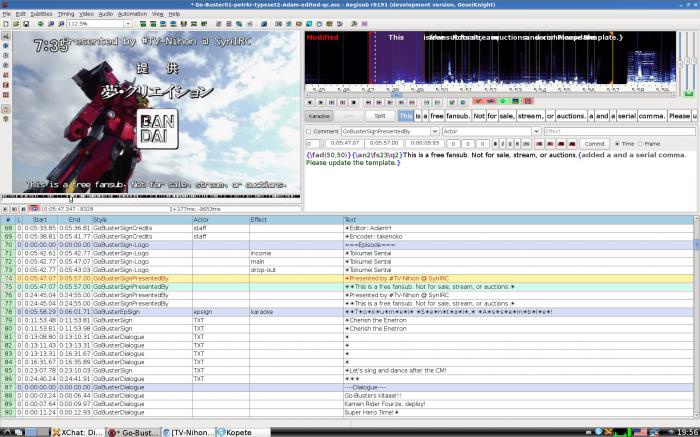This screenshot has width=700, height=437.
Task: Toggle italic formatting button
Action: tap(503, 144)
